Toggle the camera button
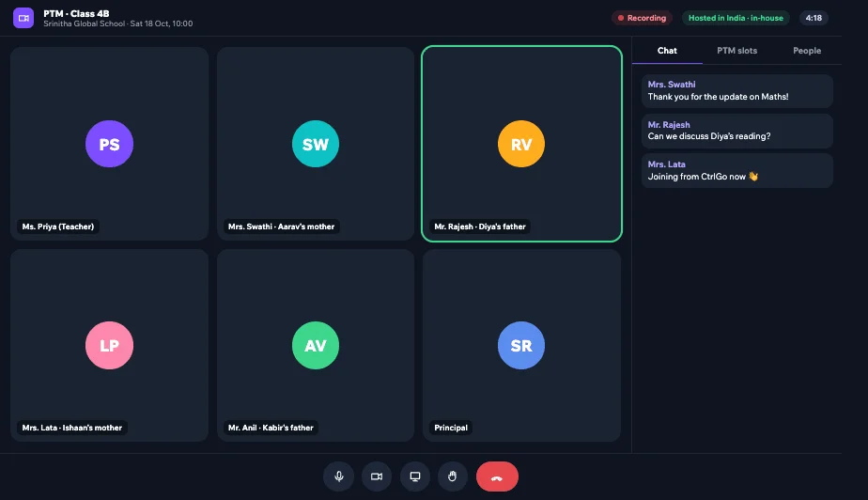Screen dimensions: 868x500 377,477
